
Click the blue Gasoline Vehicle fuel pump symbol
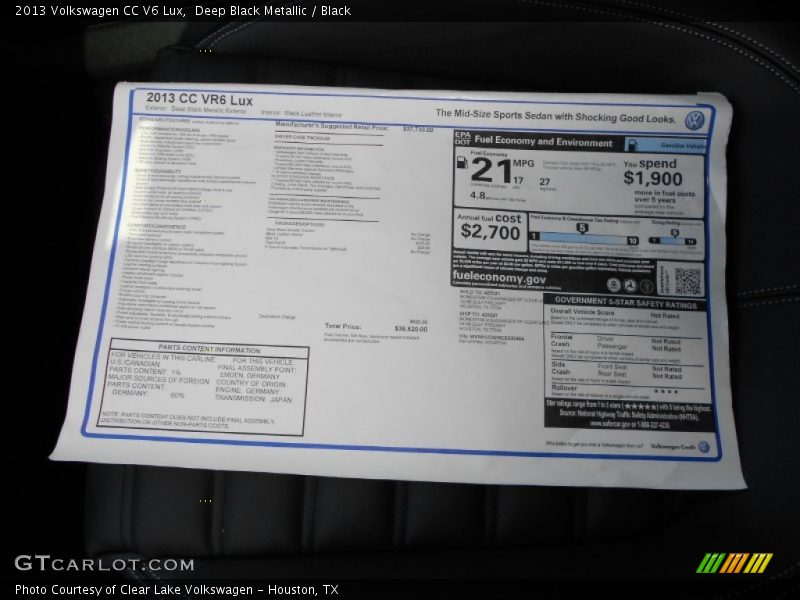tap(633, 145)
